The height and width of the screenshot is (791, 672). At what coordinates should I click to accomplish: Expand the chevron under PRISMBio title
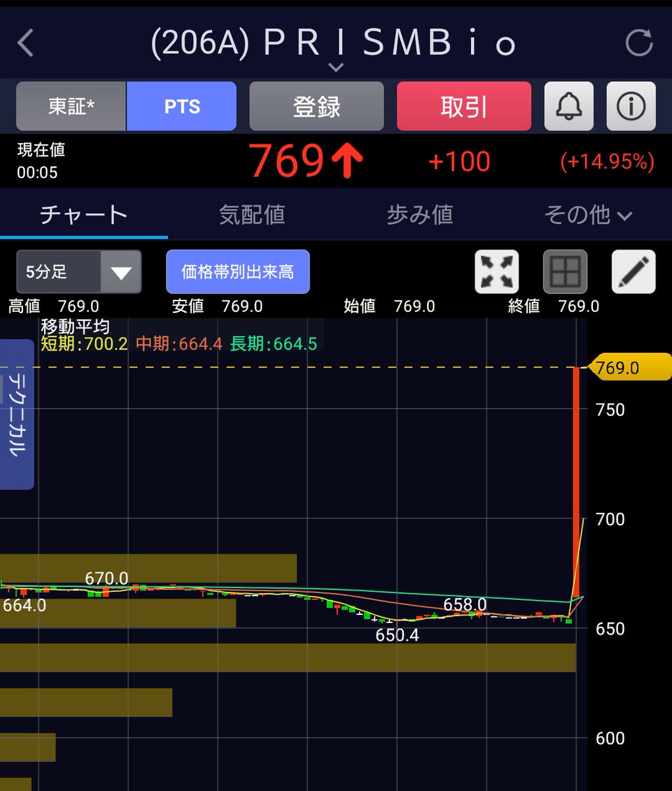coord(336,67)
